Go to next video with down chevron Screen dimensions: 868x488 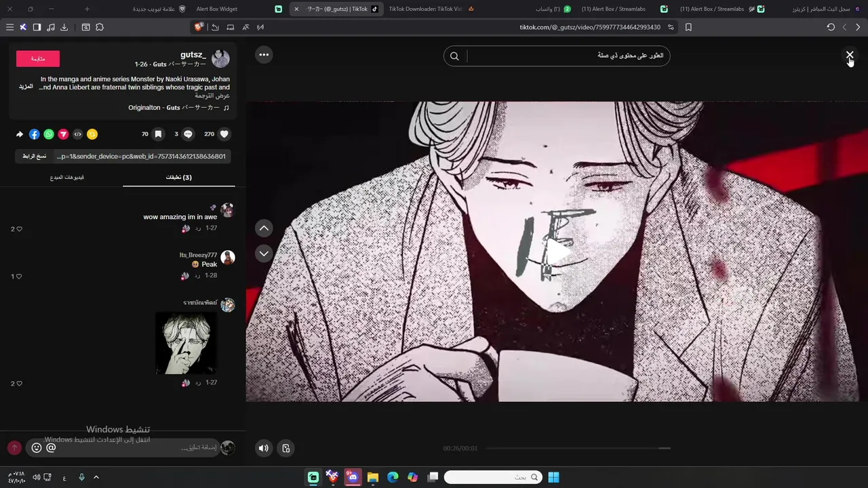[x=264, y=253]
